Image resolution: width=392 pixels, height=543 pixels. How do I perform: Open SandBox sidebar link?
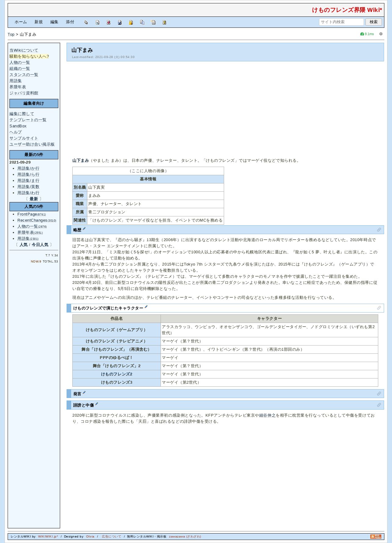[18, 126]
